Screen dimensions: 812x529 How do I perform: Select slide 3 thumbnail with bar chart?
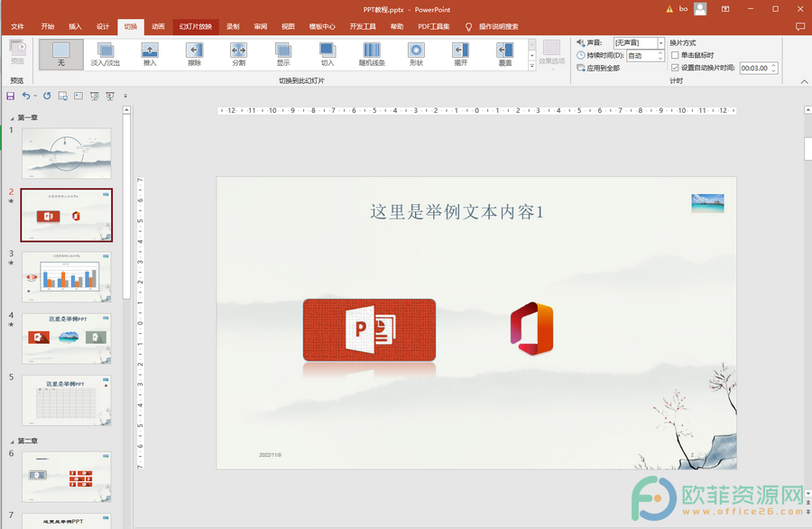[x=66, y=276]
